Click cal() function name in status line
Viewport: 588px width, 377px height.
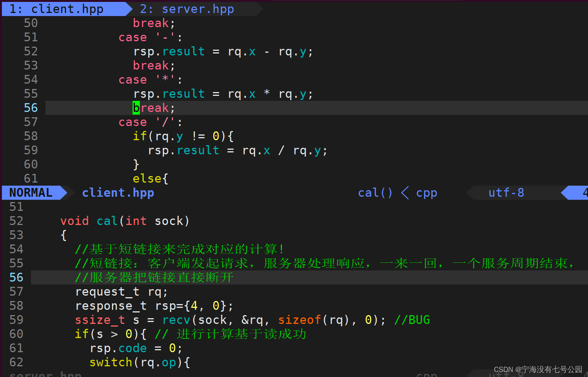pyautogui.click(x=375, y=193)
